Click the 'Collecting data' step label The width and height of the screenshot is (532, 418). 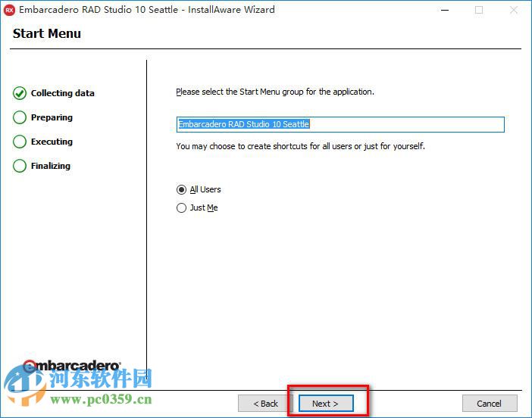tap(63, 93)
